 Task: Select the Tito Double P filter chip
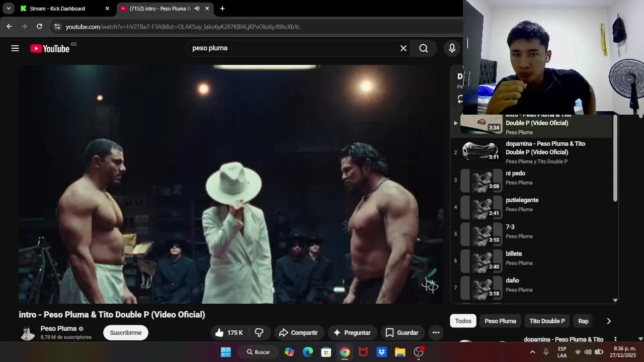pyautogui.click(x=547, y=321)
